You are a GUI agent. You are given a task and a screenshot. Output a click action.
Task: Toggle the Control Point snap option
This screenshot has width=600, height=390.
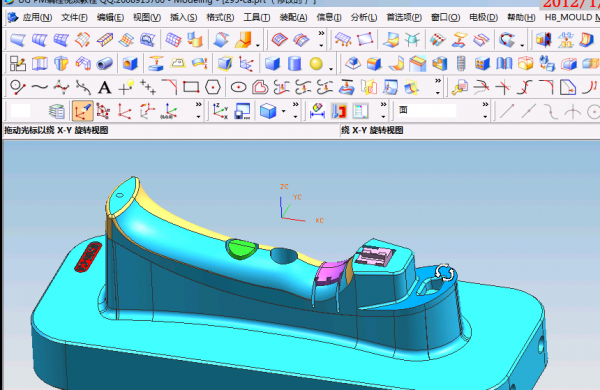click(551, 112)
